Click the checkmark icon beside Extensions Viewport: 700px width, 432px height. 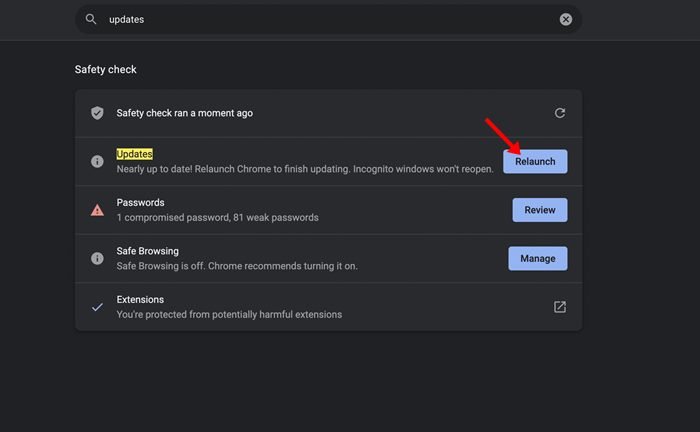[x=97, y=307]
